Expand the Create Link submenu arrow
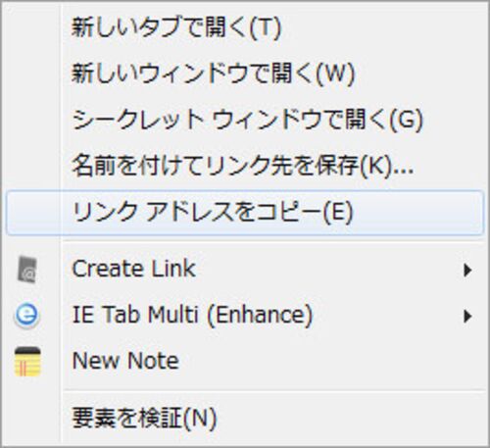490x448 pixels. click(x=467, y=270)
